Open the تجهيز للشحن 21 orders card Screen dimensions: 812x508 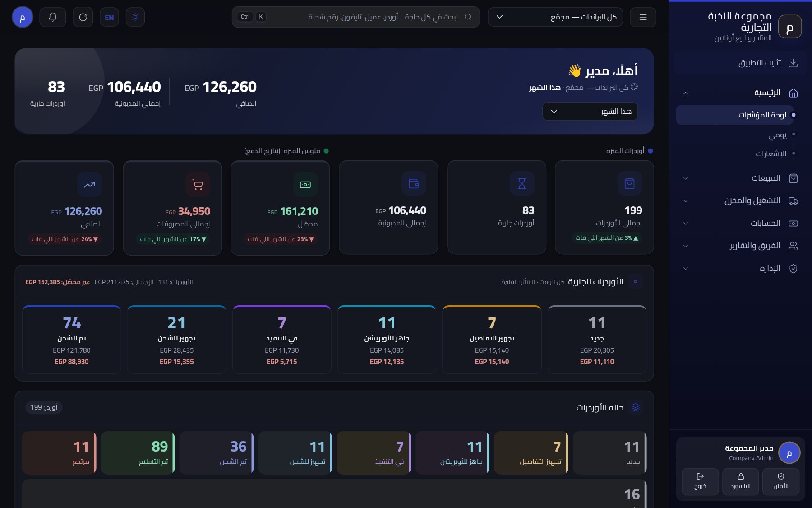click(x=177, y=340)
